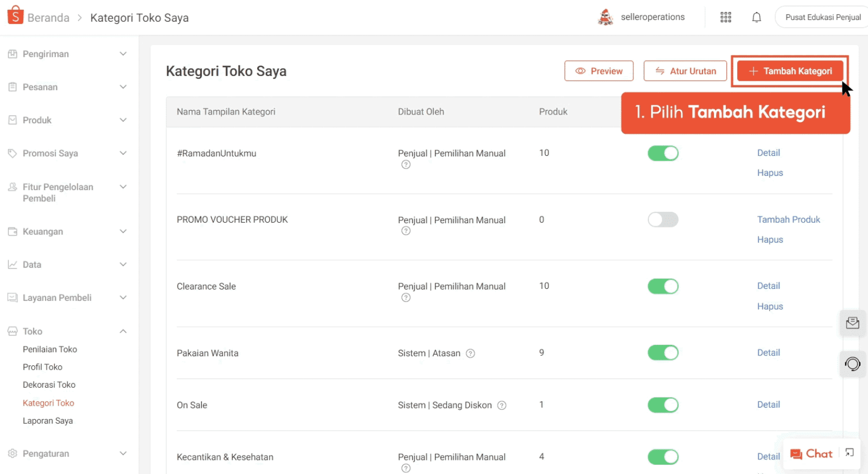Click the Pengiriman sidebar icon
Image resolution: width=868 pixels, height=474 pixels.
coord(12,54)
